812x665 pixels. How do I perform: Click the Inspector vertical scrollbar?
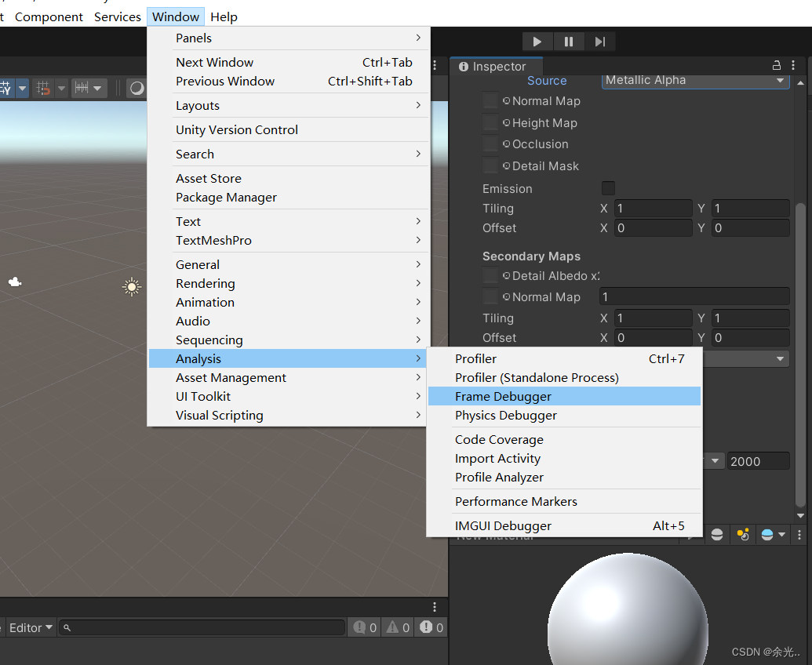[800, 354]
